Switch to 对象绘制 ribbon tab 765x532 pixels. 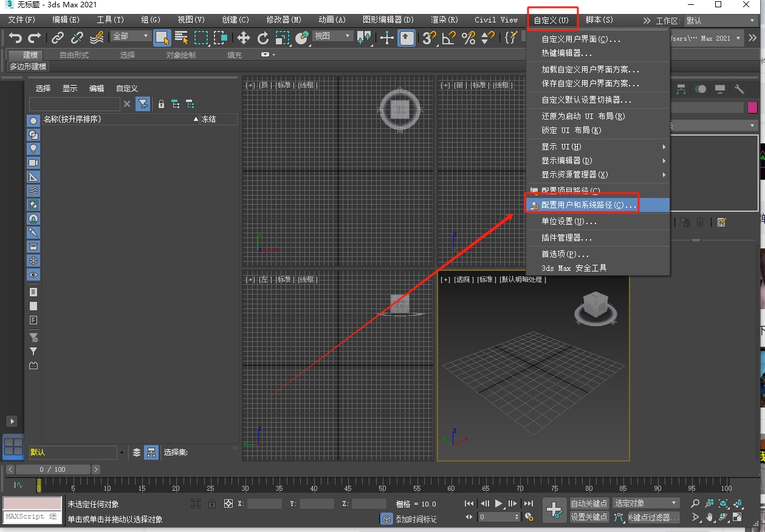click(x=181, y=55)
